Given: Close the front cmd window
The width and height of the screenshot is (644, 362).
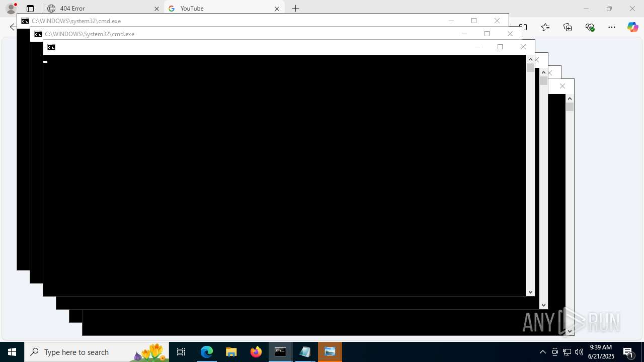Looking at the screenshot, I should pos(523,47).
